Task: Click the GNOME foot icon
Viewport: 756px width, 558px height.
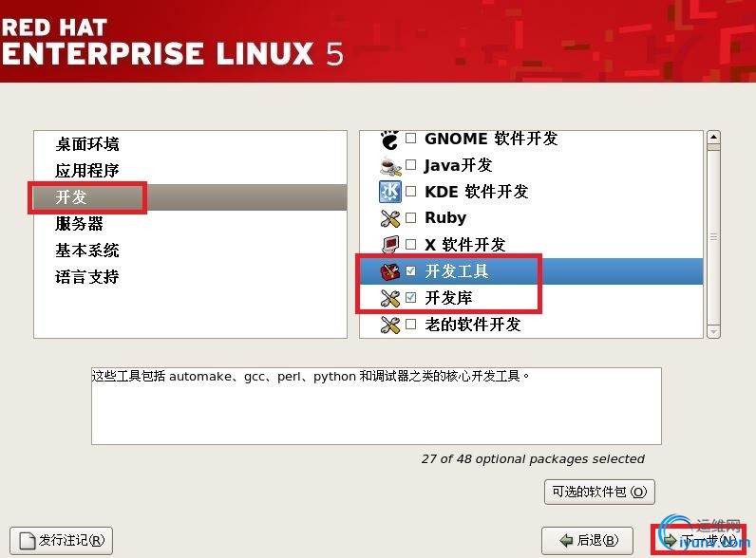Action: point(389,139)
